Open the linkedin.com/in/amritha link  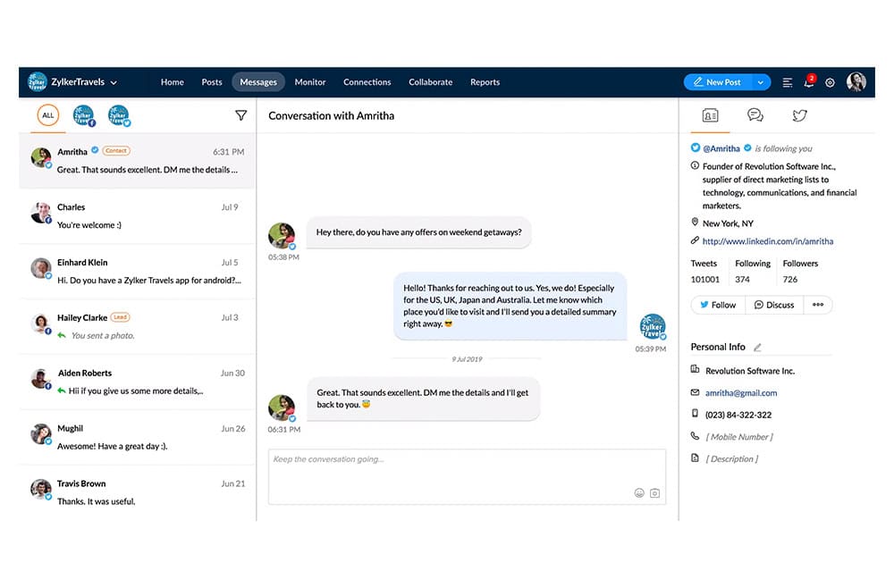[x=767, y=241]
